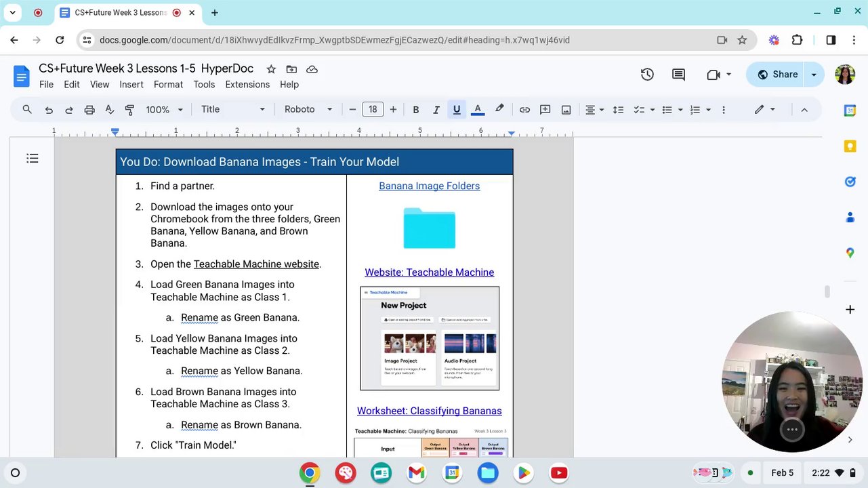Star this document
Screen dimensions: 868x488
pos(271,69)
